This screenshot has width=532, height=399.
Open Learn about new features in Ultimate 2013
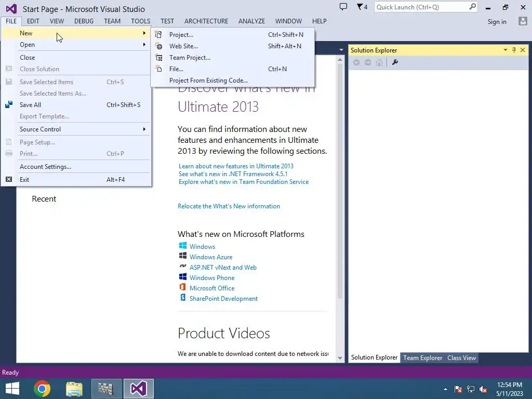pyautogui.click(x=236, y=166)
